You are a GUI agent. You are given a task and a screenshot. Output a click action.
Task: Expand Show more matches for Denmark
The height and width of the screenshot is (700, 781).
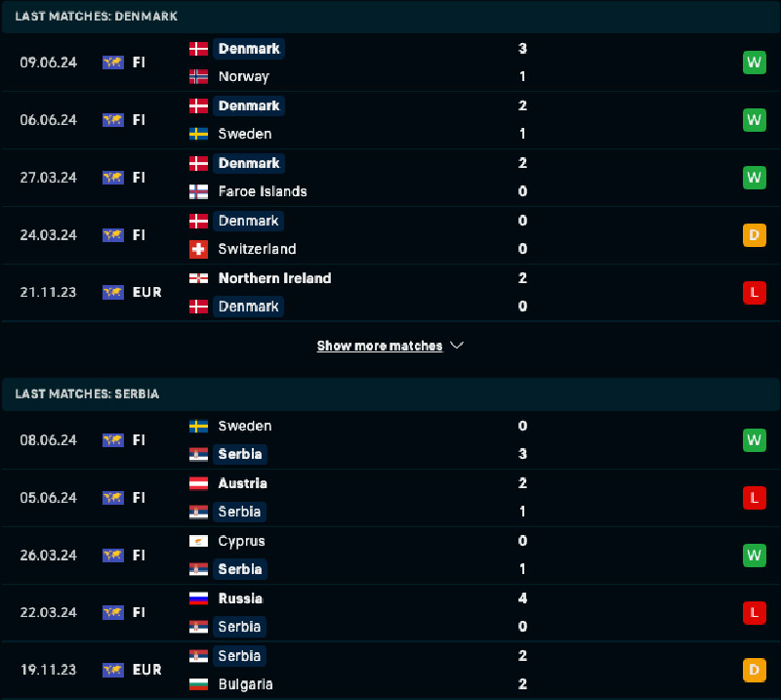(x=380, y=346)
